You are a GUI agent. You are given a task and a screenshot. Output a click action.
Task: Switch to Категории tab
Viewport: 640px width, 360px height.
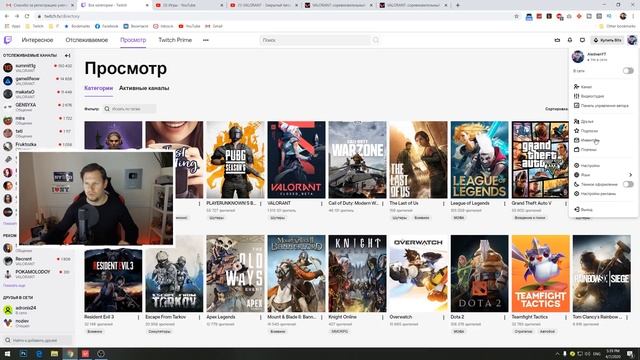pyautogui.click(x=98, y=88)
